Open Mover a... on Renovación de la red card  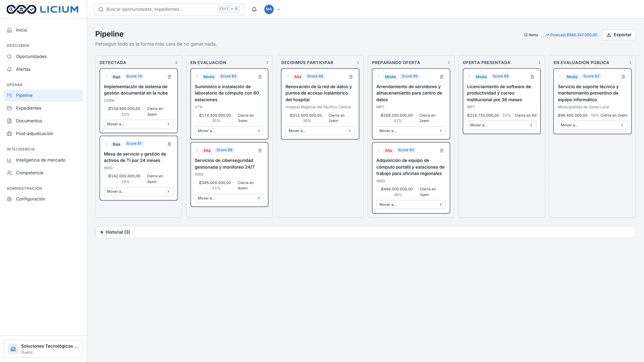pos(320,131)
